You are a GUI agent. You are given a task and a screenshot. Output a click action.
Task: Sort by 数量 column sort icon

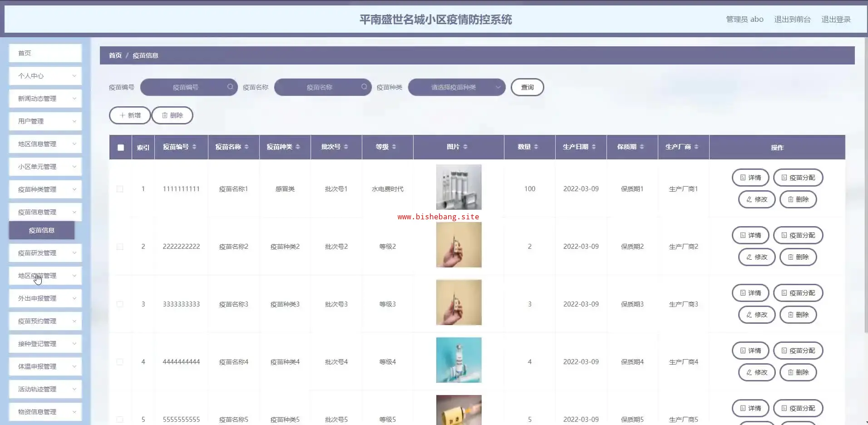pyautogui.click(x=536, y=147)
